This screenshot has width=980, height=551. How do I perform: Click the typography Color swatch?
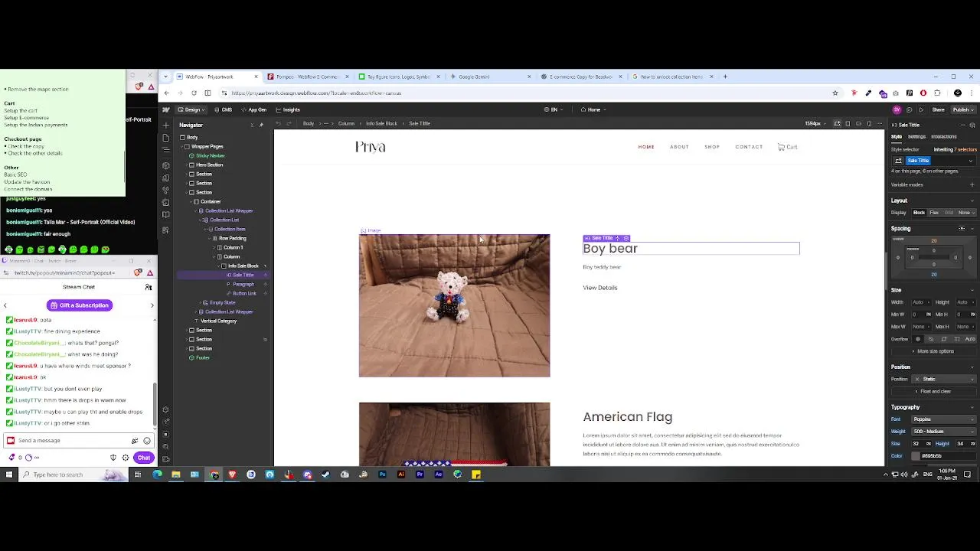[x=916, y=456]
